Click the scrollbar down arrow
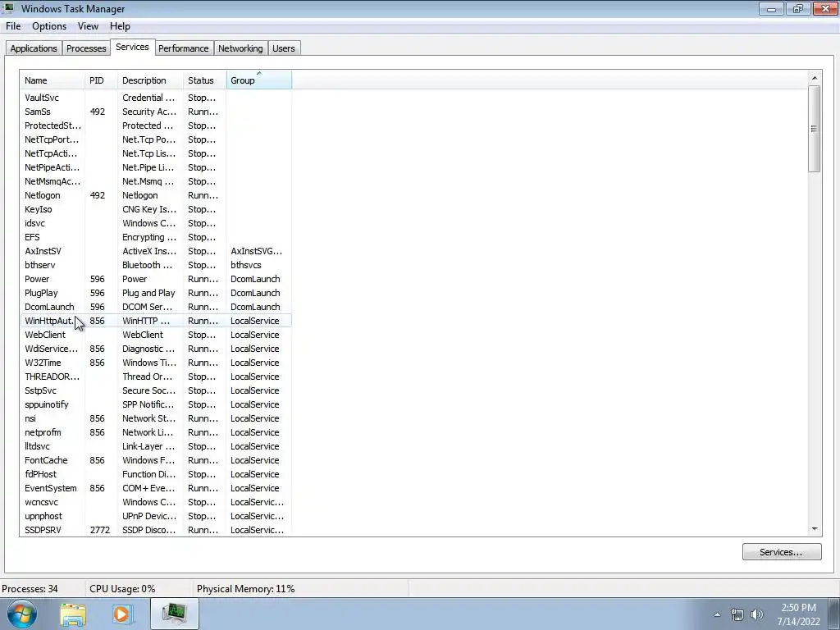Screen dimensions: 840x630 (815, 528)
